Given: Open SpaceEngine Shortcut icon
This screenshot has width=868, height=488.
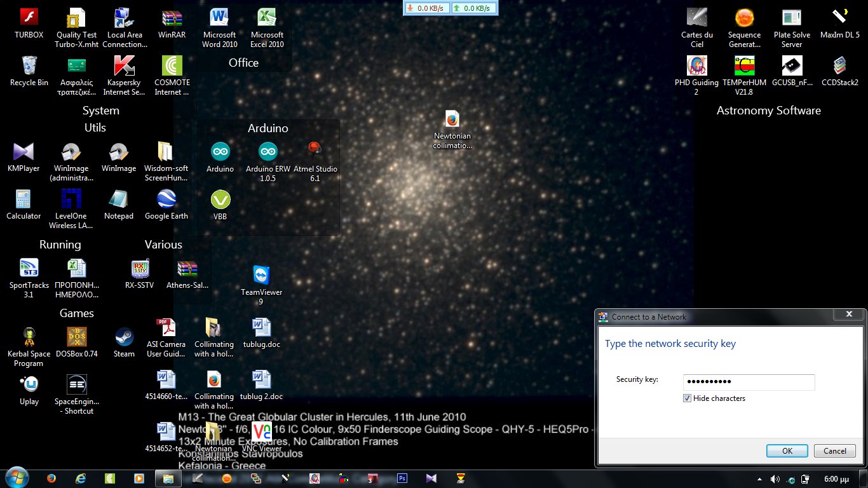Looking at the screenshot, I should pos(77,395).
